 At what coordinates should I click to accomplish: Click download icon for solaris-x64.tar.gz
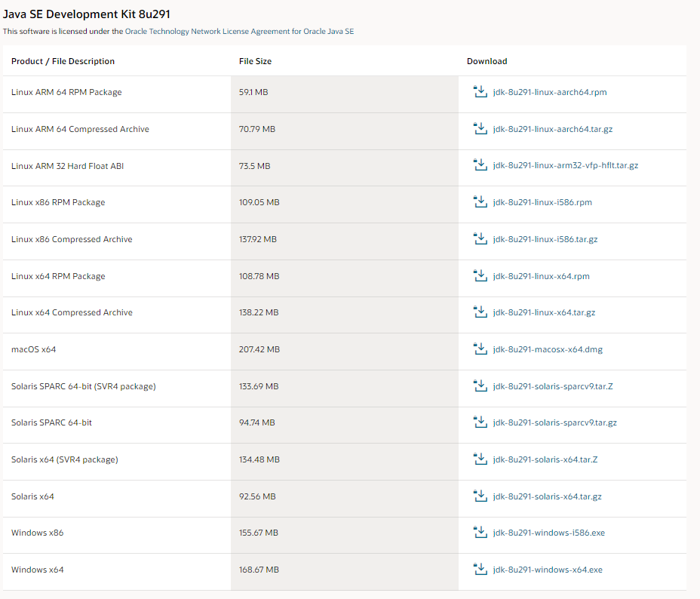pyautogui.click(x=480, y=496)
